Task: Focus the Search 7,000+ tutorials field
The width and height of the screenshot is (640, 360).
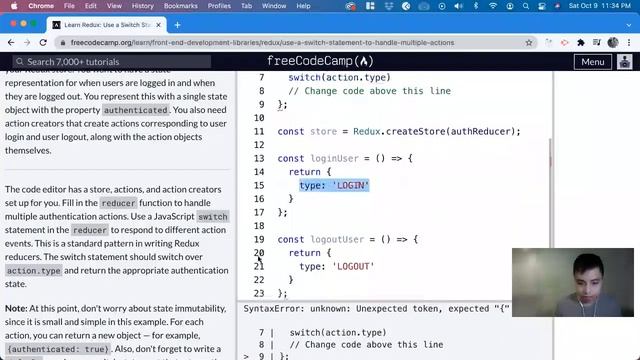Action: [x=111, y=62]
